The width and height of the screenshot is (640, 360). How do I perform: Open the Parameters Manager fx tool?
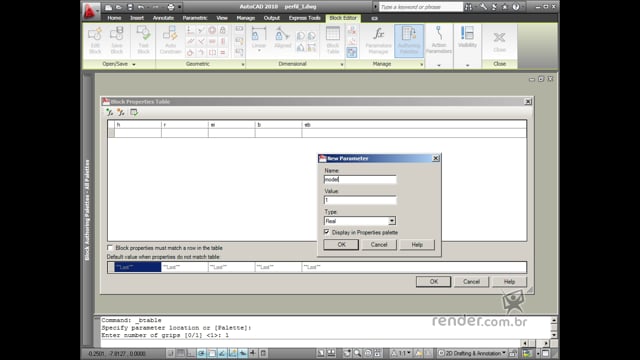378,40
